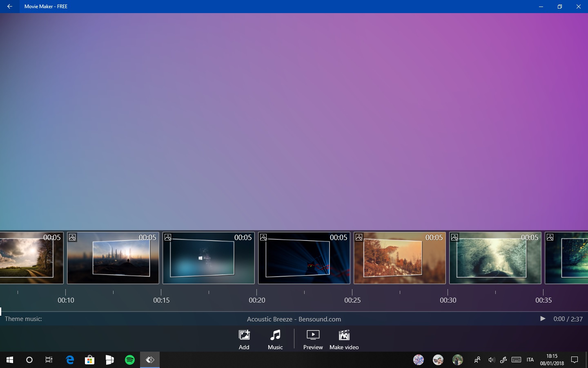Open the volume control in tray
This screenshot has width=588, height=368.
(x=491, y=360)
